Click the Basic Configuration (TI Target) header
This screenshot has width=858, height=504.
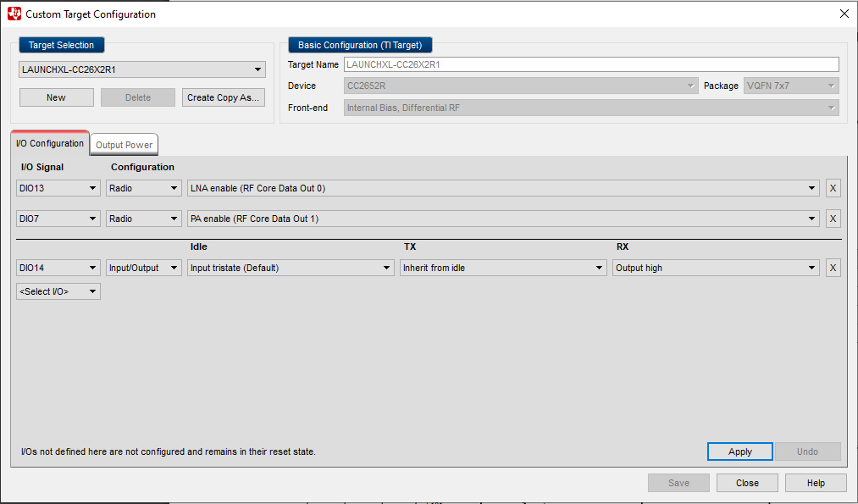coord(360,45)
